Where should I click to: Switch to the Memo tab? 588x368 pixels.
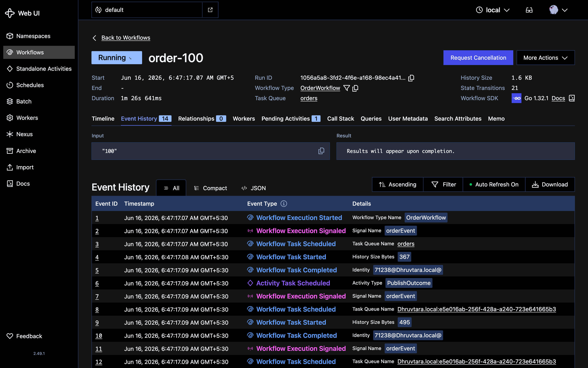(x=496, y=119)
